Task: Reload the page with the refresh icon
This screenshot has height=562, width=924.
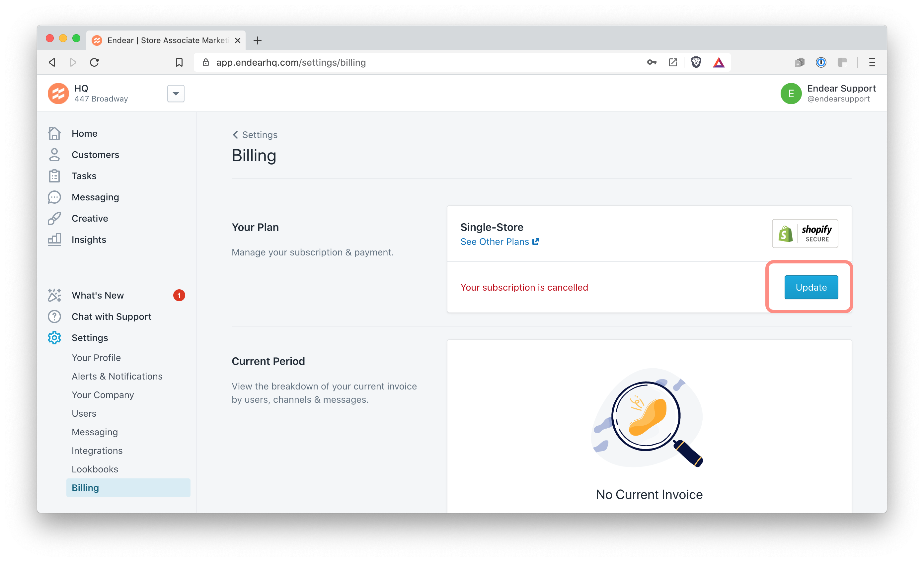Action: (x=95, y=62)
